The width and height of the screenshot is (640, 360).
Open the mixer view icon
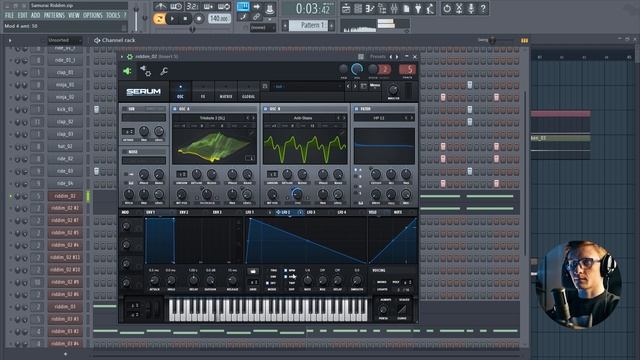point(394,9)
